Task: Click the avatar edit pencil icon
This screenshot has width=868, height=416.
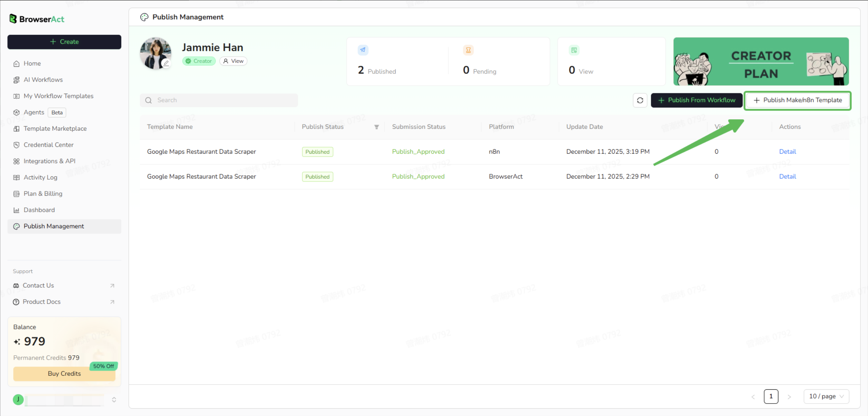Action: 166,63
